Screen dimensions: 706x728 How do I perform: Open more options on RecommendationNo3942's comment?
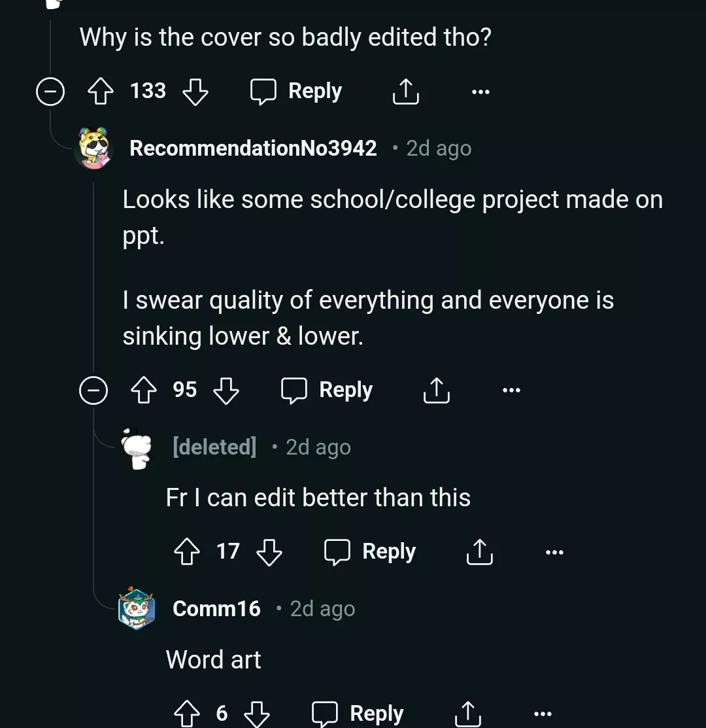coord(511,390)
